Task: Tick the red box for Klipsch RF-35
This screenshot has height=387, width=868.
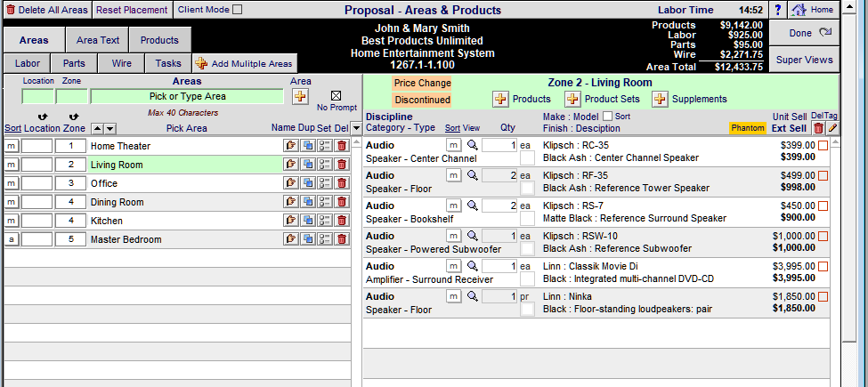Action: coord(823,176)
